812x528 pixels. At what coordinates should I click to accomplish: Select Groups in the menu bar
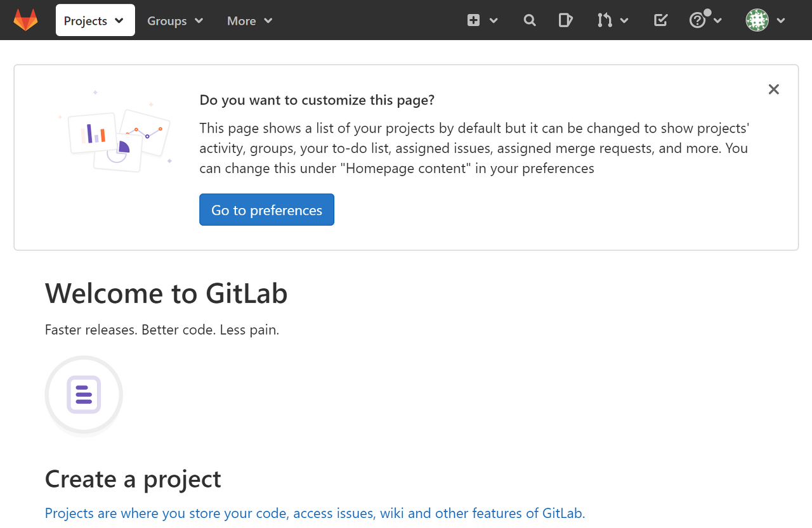pyautogui.click(x=166, y=20)
